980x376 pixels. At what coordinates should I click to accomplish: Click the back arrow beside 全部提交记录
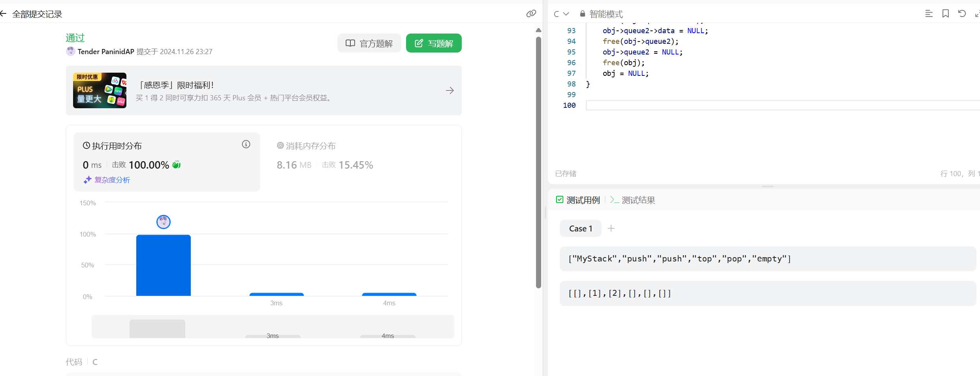4,14
